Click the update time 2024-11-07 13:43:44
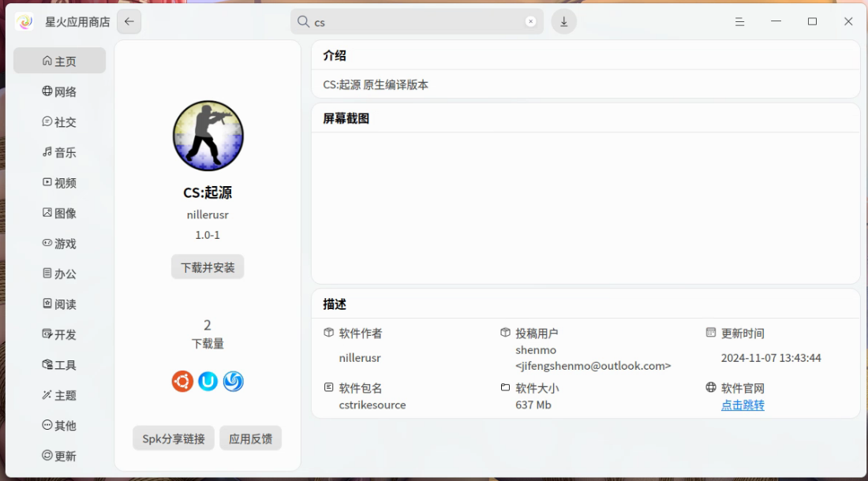 point(771,358)
